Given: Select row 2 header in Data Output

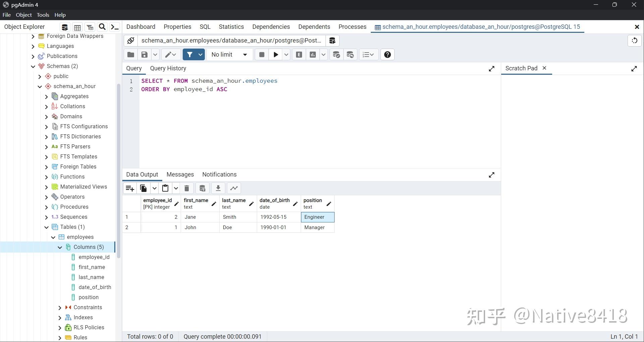Looking at the screenshot, I should (131, 227).
